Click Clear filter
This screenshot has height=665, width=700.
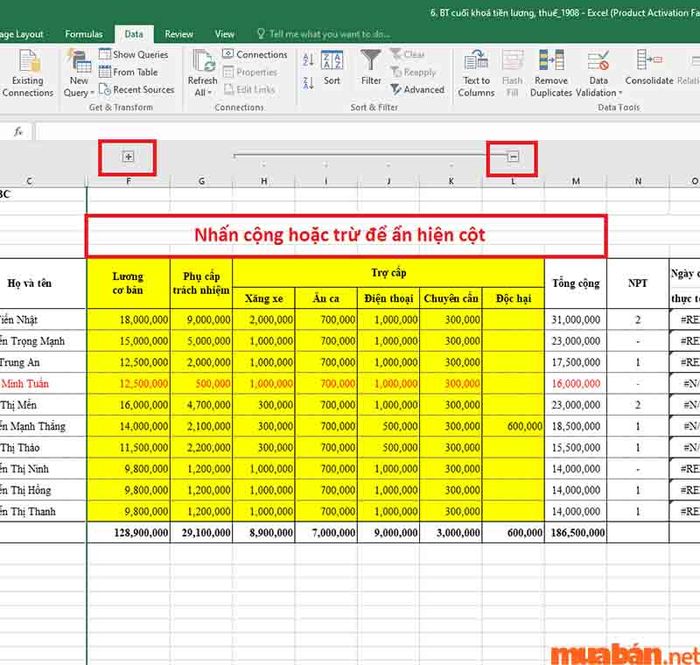click(407, 54)
